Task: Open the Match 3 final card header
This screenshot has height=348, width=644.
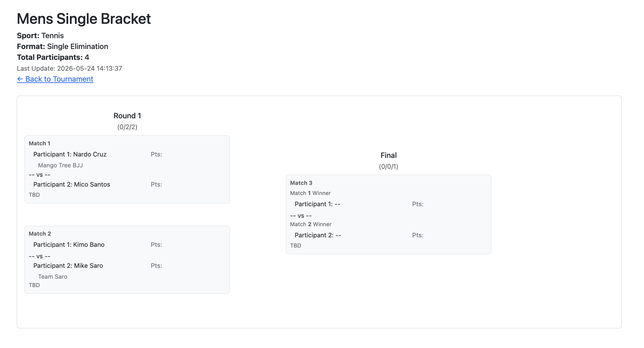Action: [301, 183]
